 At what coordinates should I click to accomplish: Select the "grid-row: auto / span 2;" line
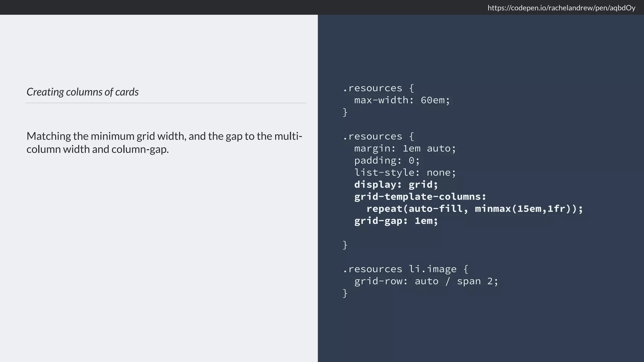point(426,281)
